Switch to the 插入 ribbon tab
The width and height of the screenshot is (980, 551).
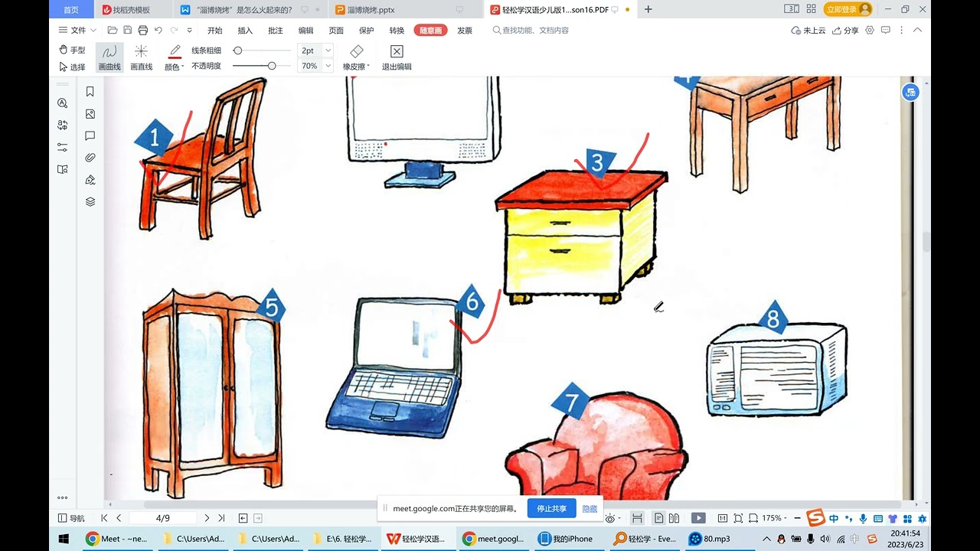(245, 31)
